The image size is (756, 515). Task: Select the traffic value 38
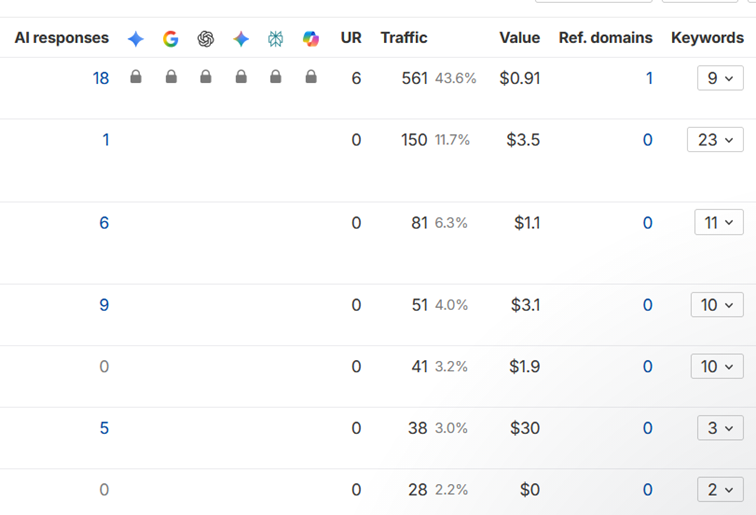click(x=418, y=428)
